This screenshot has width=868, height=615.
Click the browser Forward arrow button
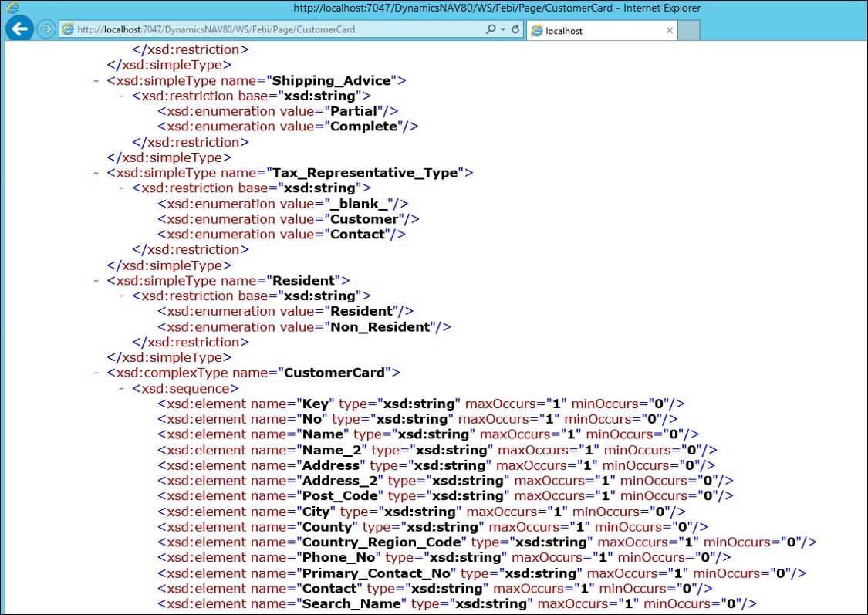pos(46,29)
